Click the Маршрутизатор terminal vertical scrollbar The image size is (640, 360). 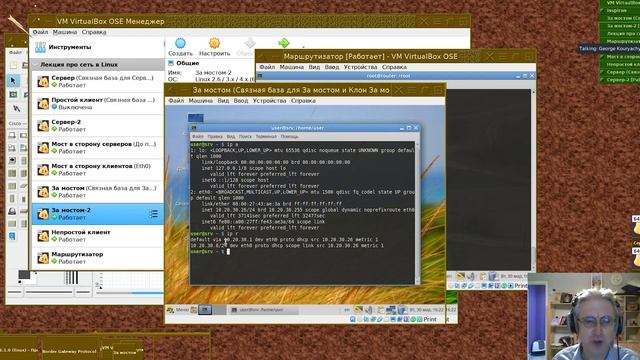pyautogui.click(x=533, y=180)
